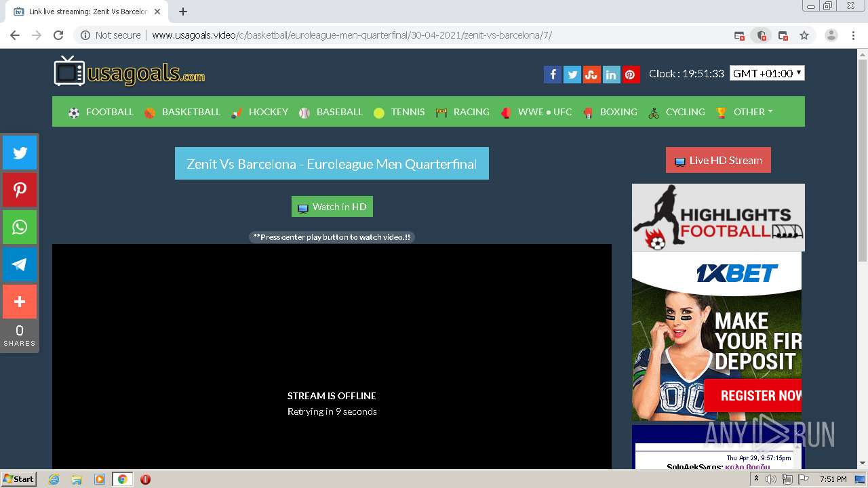Viewport: 868px width, 488px height.
Task: Click the header LinkedIn icon
Action: coord(612,75)
